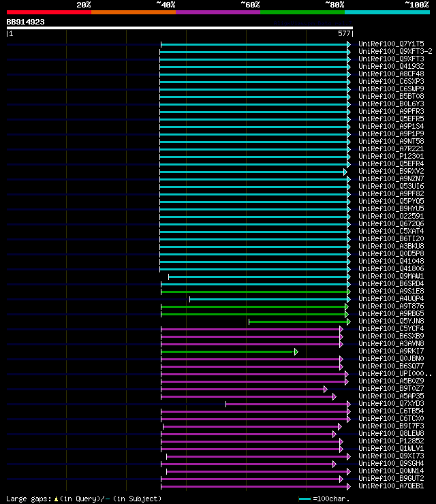Image resolution: width=436 pixels, height=504 pixels.
Task: Click the cyan alignment bar for A4UQP4
Action: 268,299
